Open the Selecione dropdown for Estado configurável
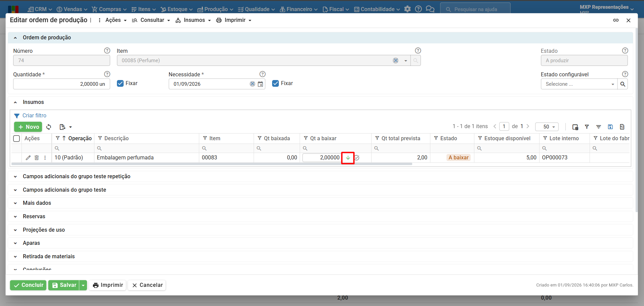 (579, 84)
